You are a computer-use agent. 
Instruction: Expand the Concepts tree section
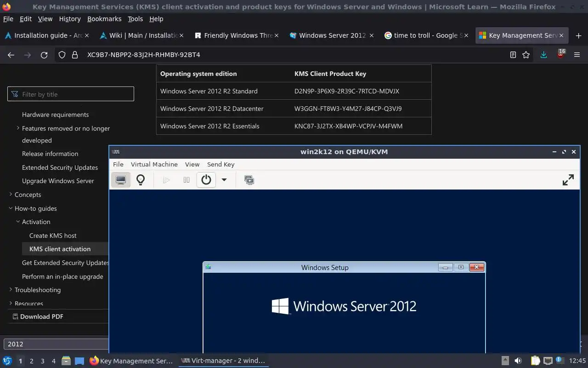(x=11, y=195)
